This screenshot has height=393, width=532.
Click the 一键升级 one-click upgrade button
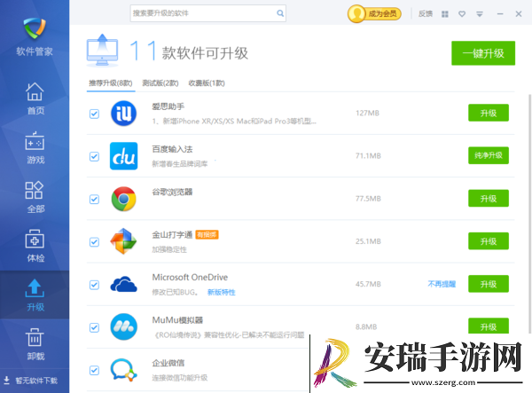pyautogui.click(x=483, y=53)
